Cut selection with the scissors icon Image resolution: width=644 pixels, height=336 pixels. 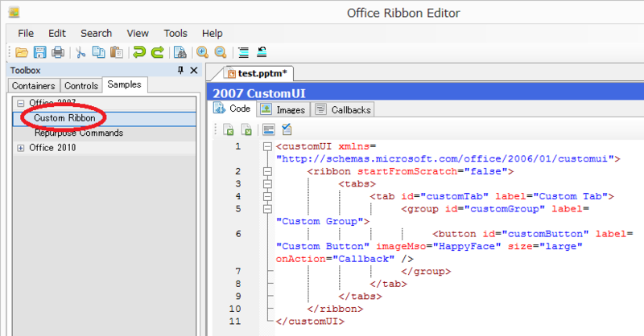pyautogui.click(x=80, y=52)
